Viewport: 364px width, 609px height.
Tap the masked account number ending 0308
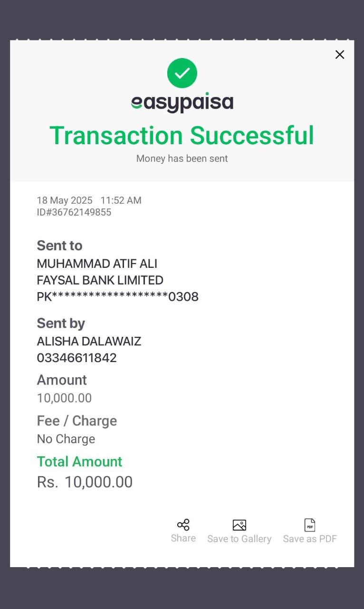(117, 297)
